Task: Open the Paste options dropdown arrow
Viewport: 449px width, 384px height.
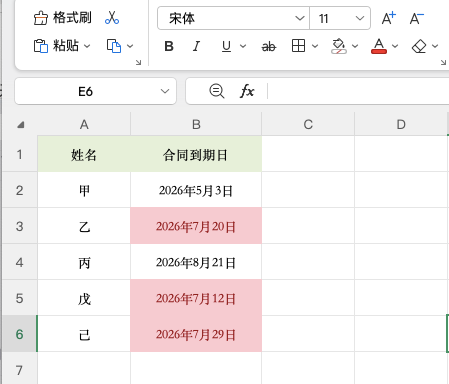Action: [x=87, y=46]
